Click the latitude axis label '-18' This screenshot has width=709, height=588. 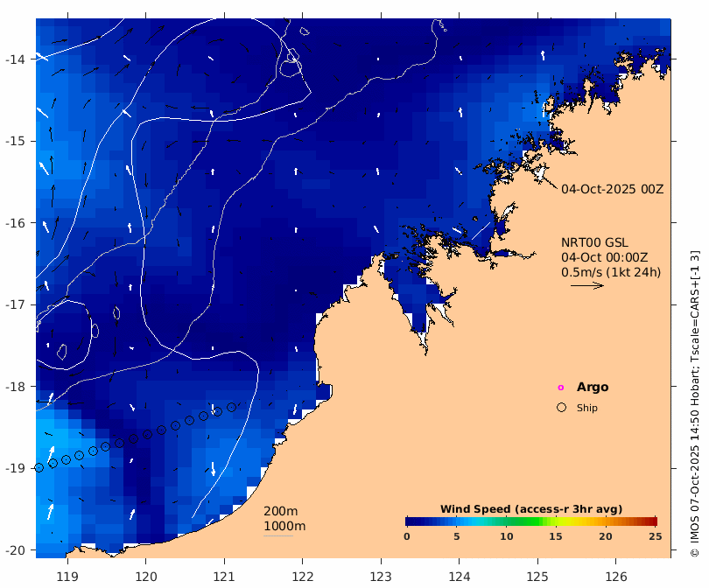click(x=15, y=387)
